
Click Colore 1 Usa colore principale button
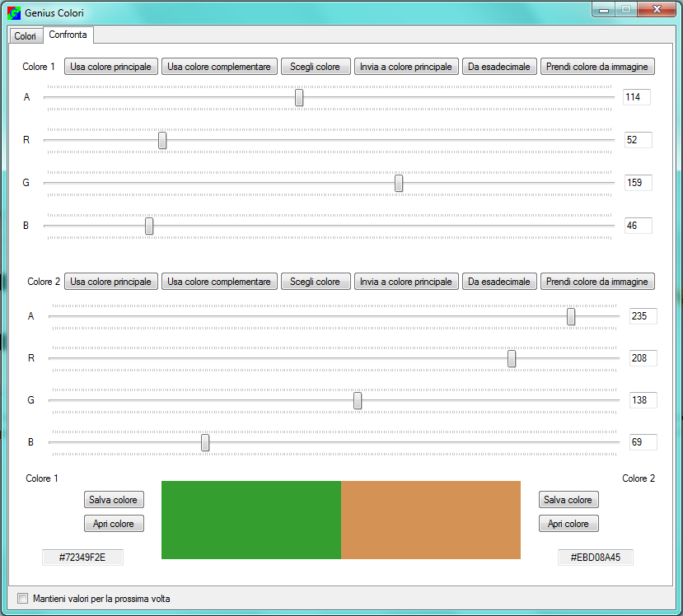click(110, 67)
